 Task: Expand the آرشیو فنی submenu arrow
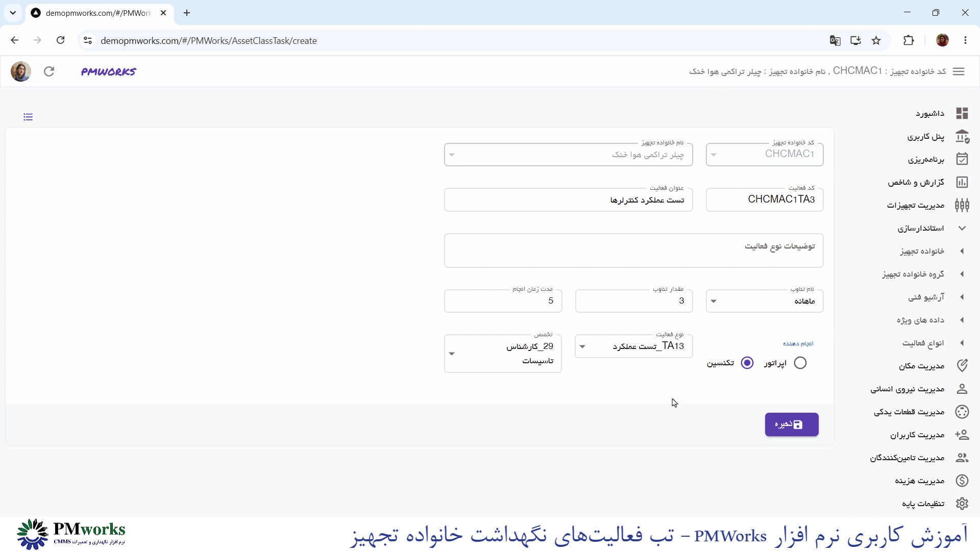coord(962,297)
